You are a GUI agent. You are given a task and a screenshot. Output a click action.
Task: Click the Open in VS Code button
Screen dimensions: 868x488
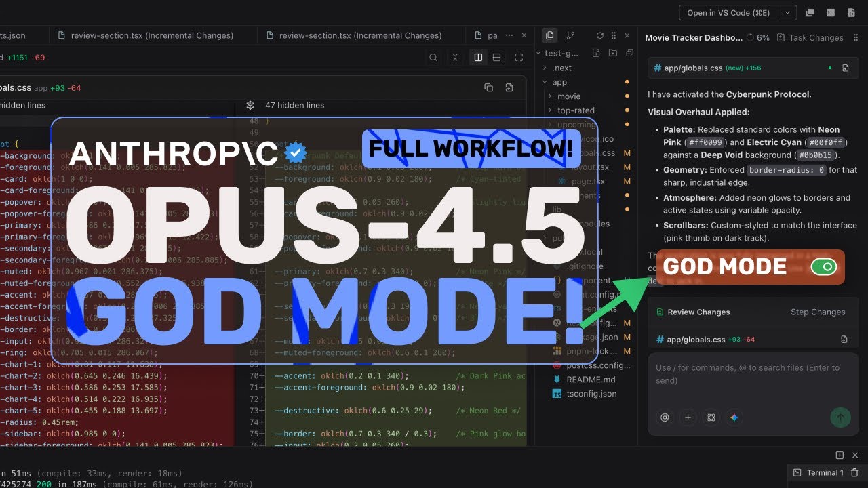pyautogui.click(x=728, y=12)
